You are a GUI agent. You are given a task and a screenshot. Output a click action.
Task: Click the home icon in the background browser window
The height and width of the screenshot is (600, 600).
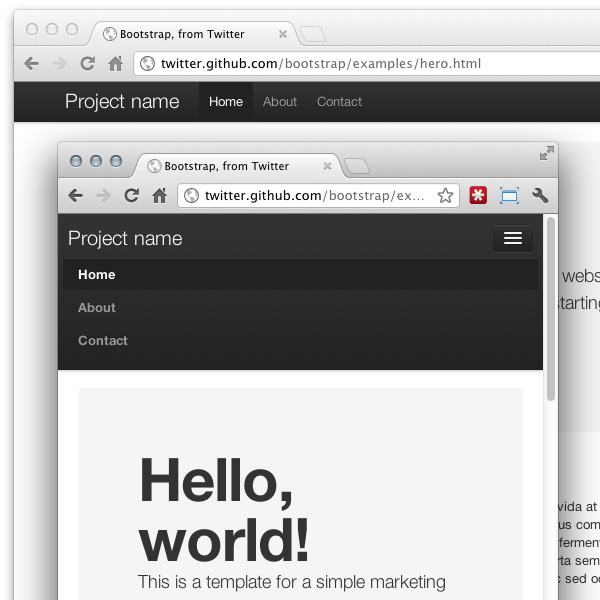(x=116, y=63)
